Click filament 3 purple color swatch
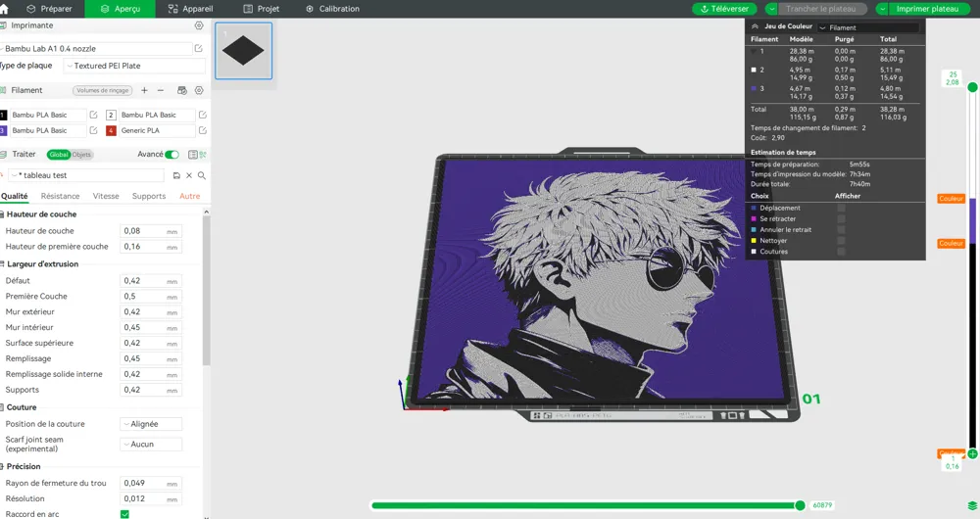The image size is (980, 519). coord(3,130)
